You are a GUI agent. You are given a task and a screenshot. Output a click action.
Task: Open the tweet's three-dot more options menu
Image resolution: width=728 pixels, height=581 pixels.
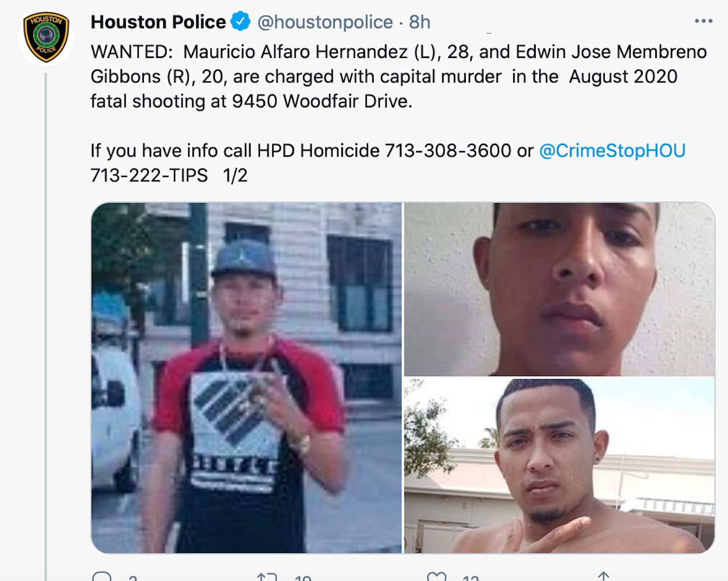tap(704, 21)
